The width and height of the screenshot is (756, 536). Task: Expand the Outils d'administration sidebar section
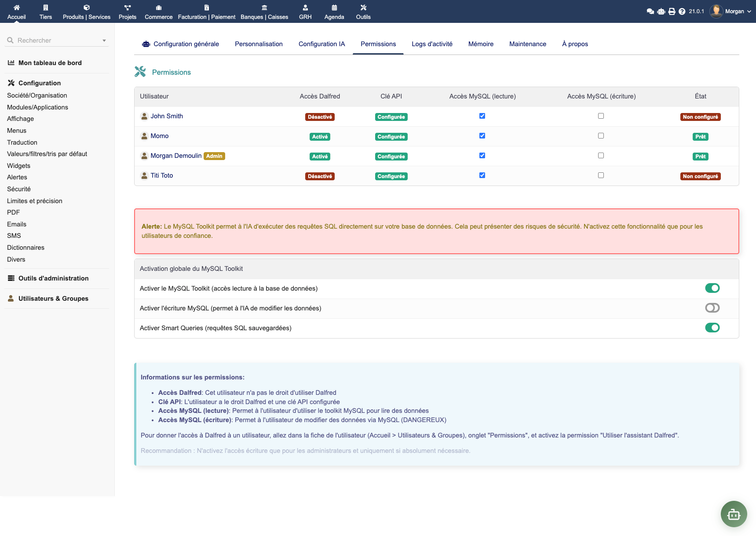(53, 278)
